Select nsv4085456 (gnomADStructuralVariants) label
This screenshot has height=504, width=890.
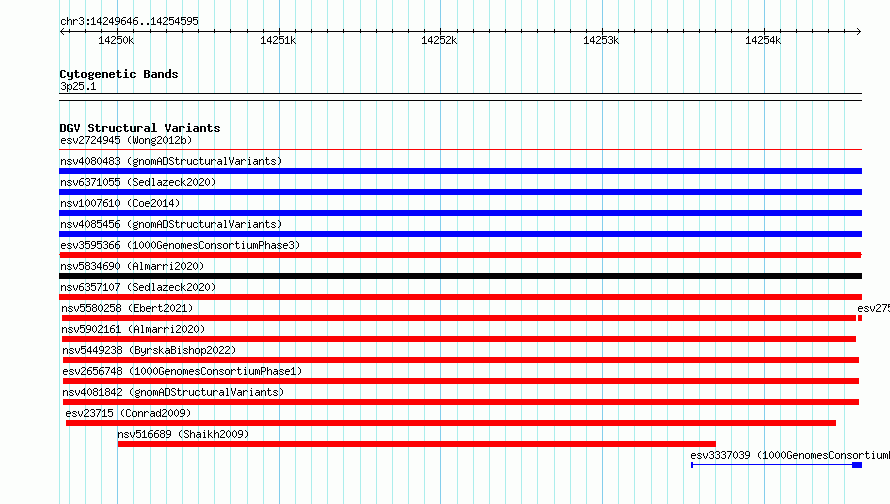pyautogui.click(x=171, y=224)
